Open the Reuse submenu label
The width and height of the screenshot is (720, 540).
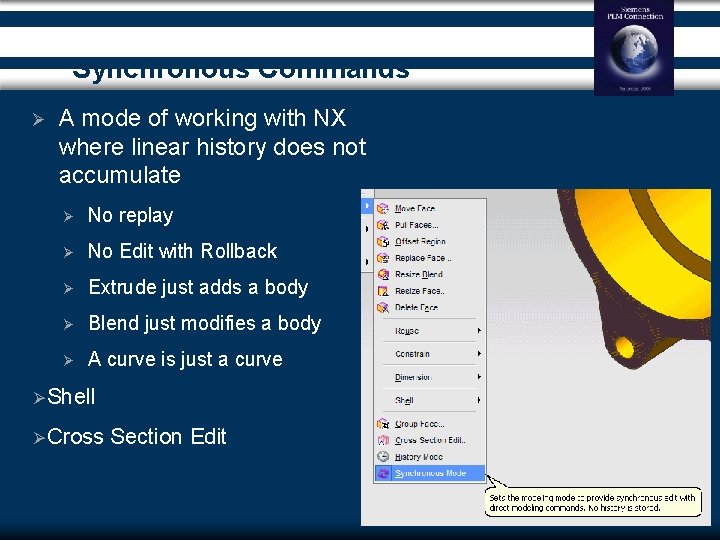coord(407,331)
